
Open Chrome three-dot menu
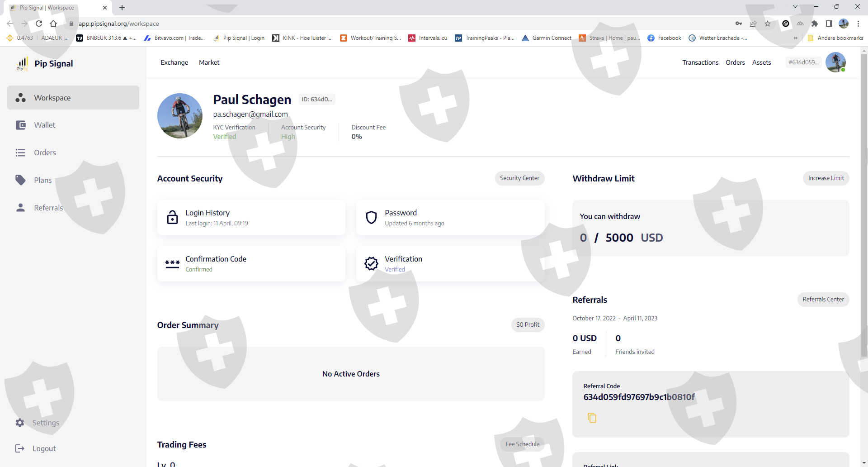pos(858,24)
